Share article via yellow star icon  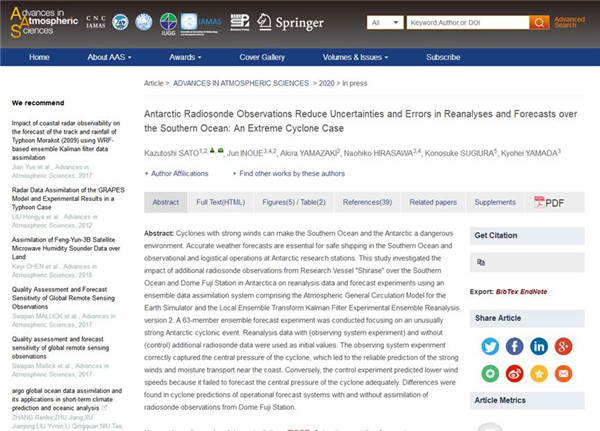539,374
